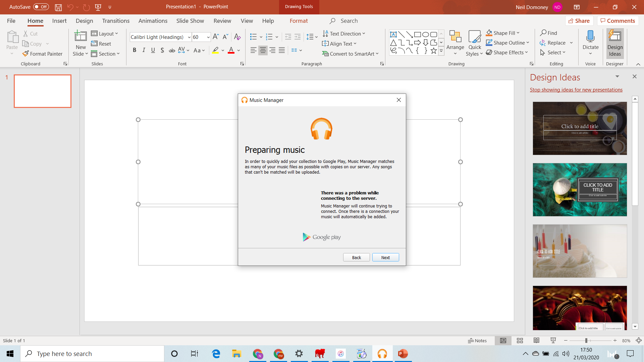Decrease list indent level

point(288,37)
